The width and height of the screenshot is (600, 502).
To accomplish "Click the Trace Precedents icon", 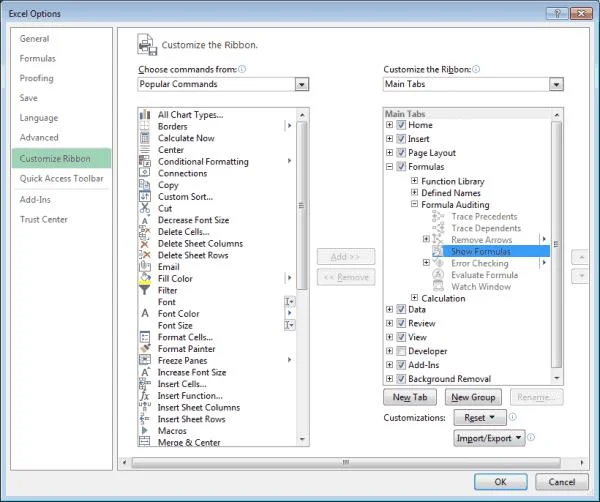I will pyautogui.click(x=438, y=216).
